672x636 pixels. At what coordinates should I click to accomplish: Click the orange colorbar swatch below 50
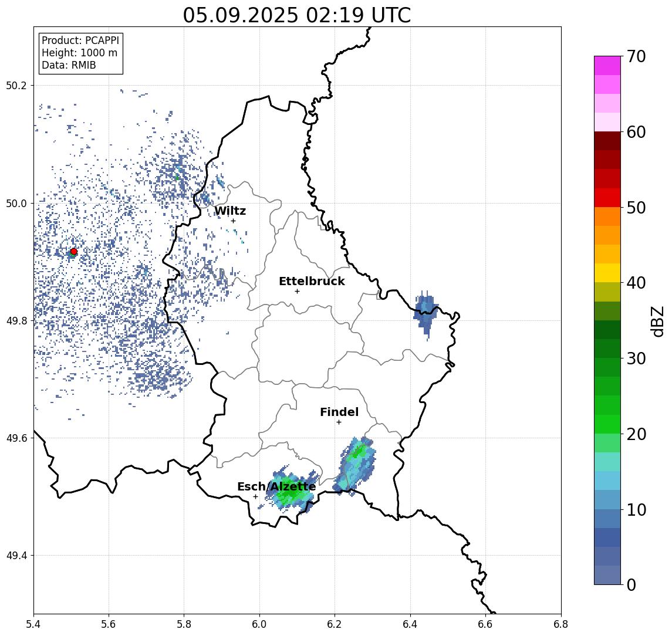607,216
